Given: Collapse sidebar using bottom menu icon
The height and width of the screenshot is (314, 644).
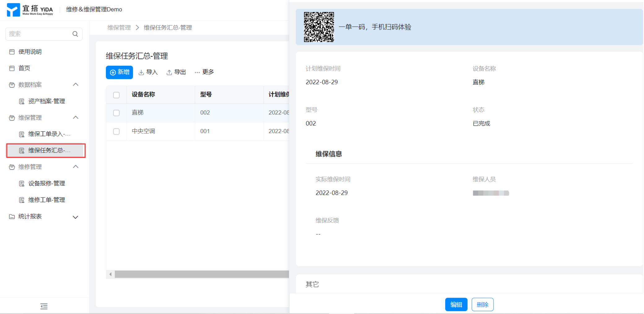Looking at the screenshot, I should click(x=44, y=306).
